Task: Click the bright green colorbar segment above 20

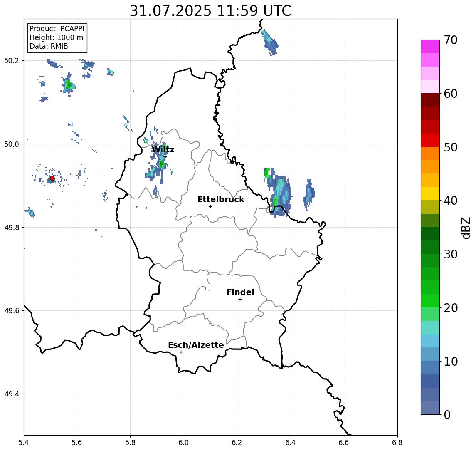Action: click(430, 300)
